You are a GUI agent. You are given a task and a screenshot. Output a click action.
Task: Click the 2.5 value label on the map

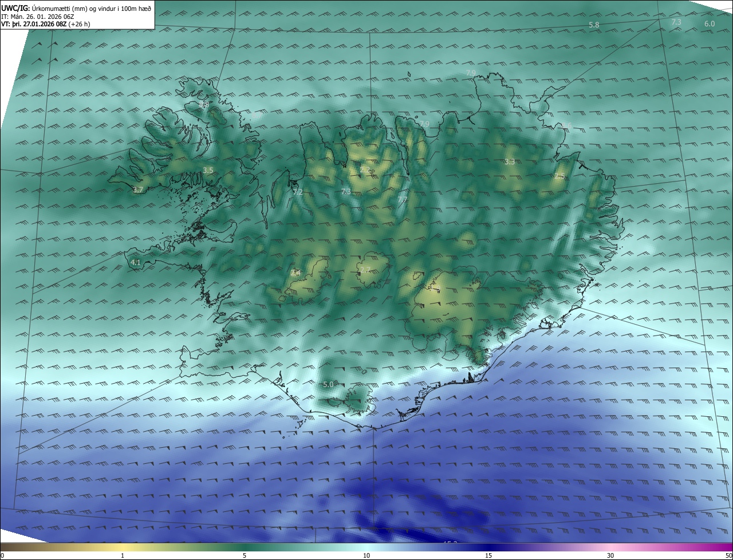(559, 176)
